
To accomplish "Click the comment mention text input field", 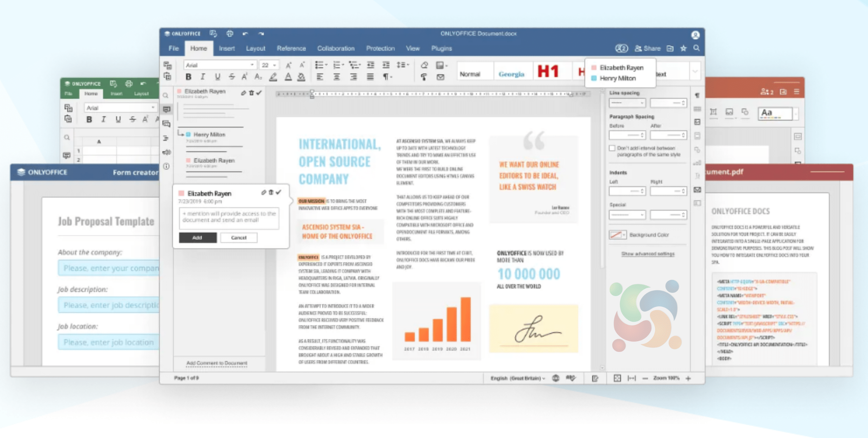I will click(x=229, y=218).
